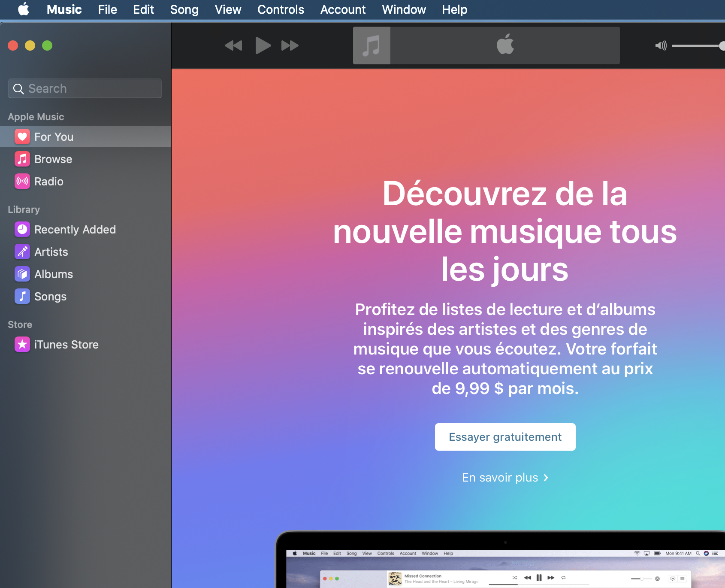Viewport: 725px width, 588px height.
Task: Click the Albums icon in sidebar
Action: tap(22, 274)
